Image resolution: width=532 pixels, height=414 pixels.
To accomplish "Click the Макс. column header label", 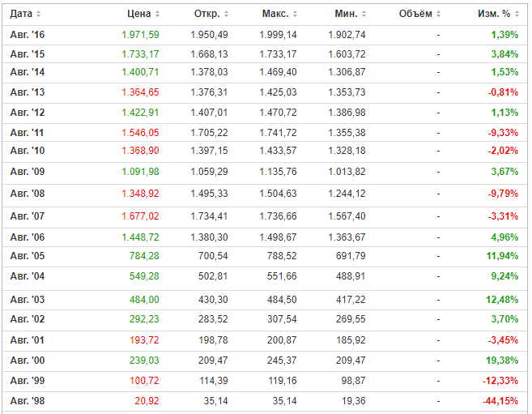I will coord(275,14).
